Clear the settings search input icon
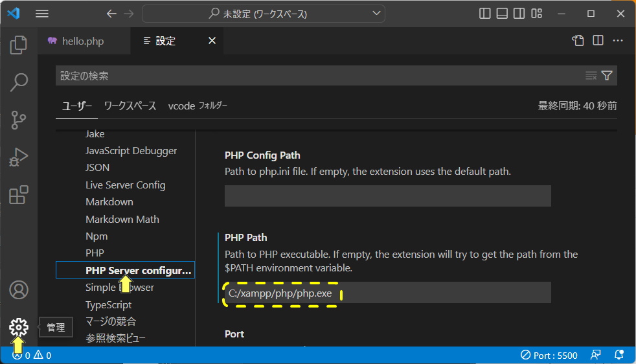The height and width of the screenshot is (364, 636). click(x=591, y=76)
